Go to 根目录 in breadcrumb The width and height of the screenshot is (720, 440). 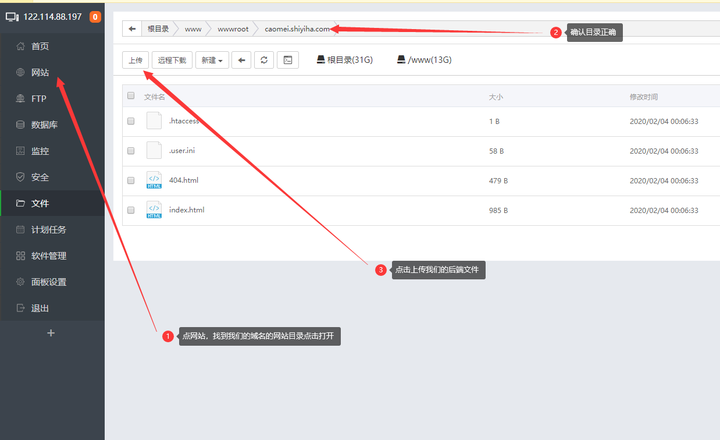[158, 28]
